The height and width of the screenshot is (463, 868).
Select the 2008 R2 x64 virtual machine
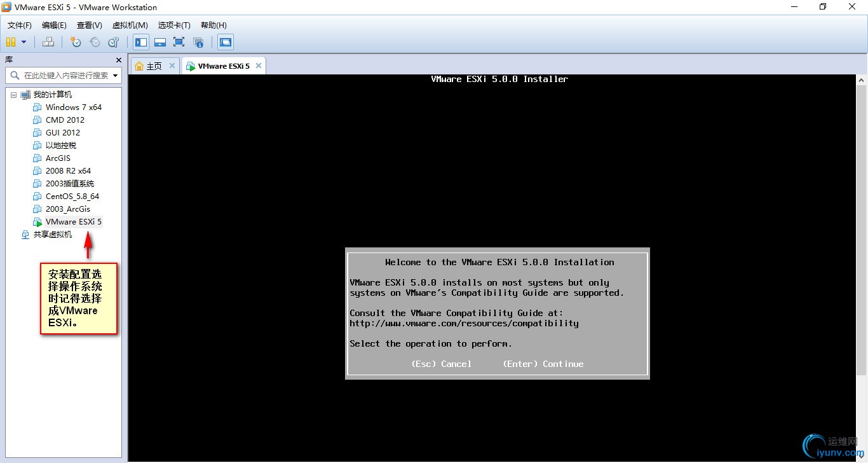68,171
